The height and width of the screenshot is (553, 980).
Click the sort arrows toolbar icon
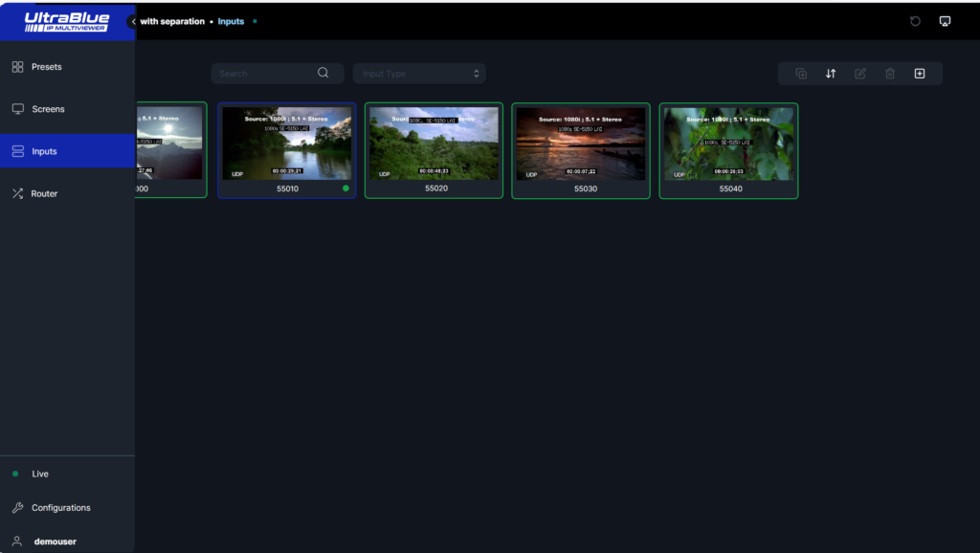[831, 73]
